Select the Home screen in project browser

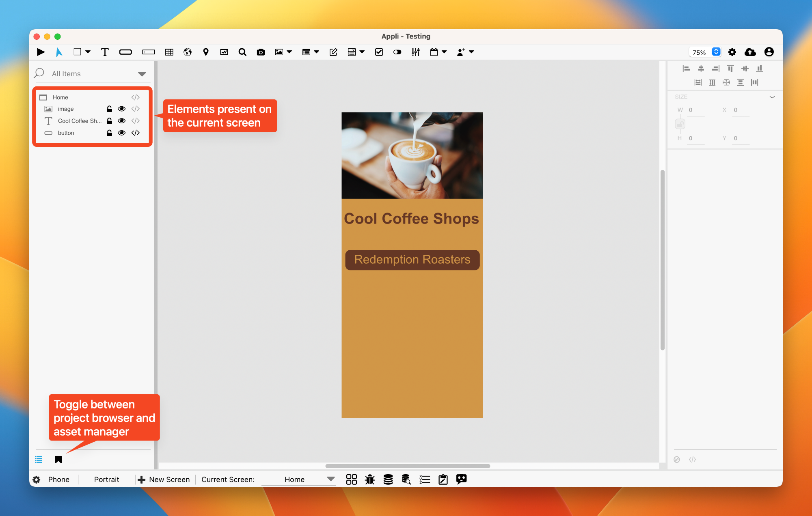(x=60, y=97)
